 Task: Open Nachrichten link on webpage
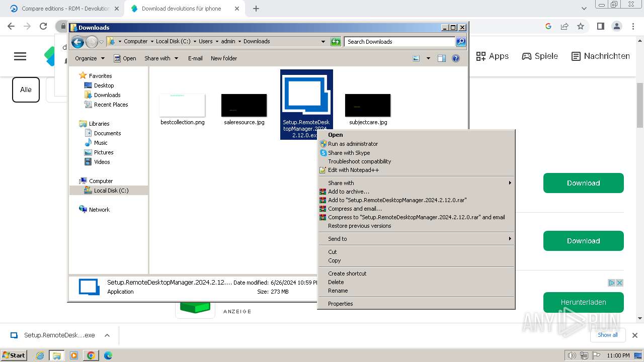pos(601,56)
